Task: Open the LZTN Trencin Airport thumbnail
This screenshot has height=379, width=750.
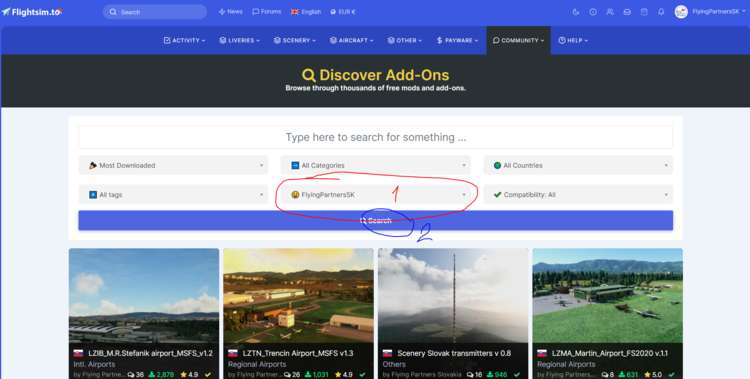Action: coord(298,295)
